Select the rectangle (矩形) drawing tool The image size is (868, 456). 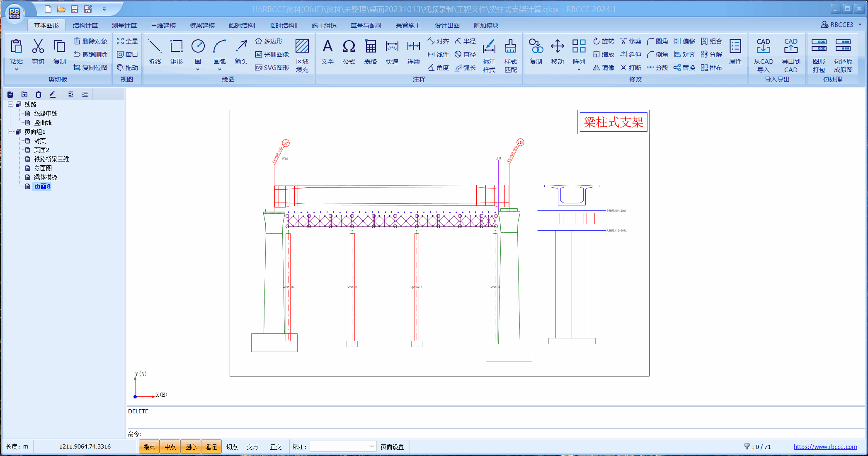click(176, 51)
